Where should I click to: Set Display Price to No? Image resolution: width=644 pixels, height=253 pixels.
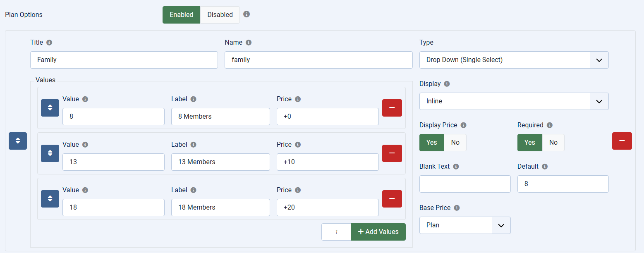[x=455, y=143]
